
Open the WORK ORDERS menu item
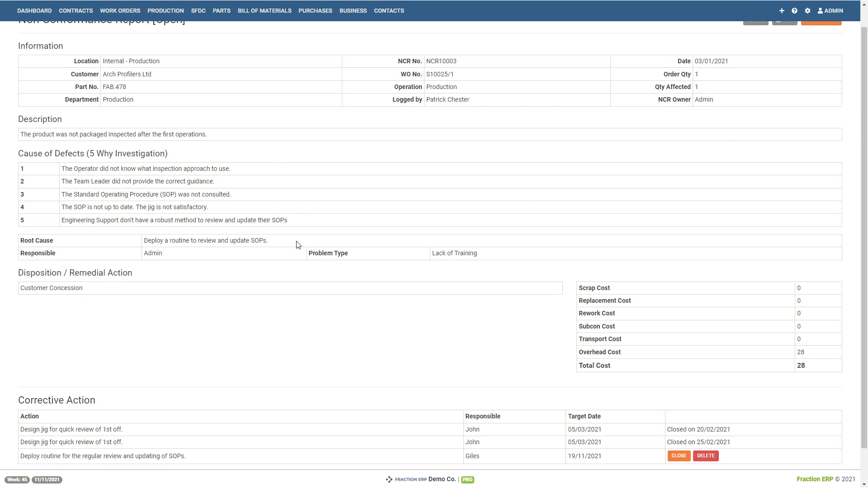pyautogui.click(x=120, y=10)
